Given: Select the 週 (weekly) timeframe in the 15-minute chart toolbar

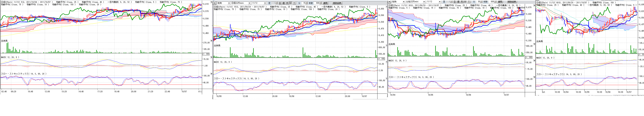Looking at the screenshot, I should (283, 3).
